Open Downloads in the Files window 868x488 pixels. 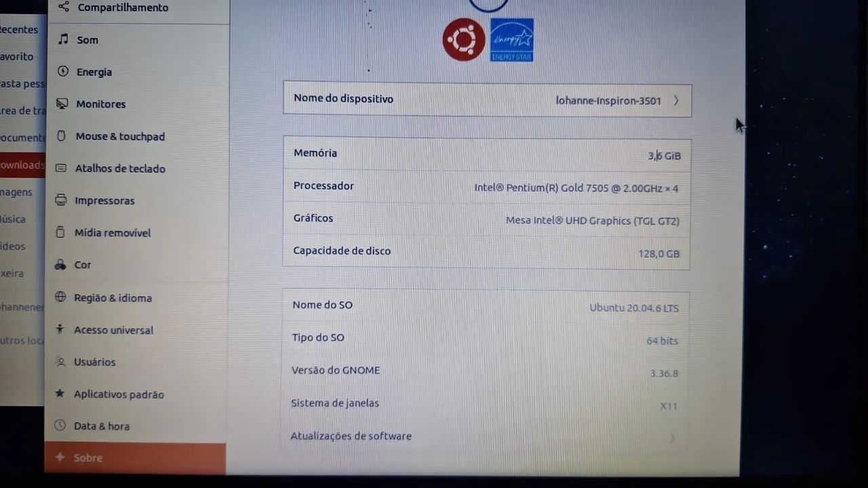22,165
